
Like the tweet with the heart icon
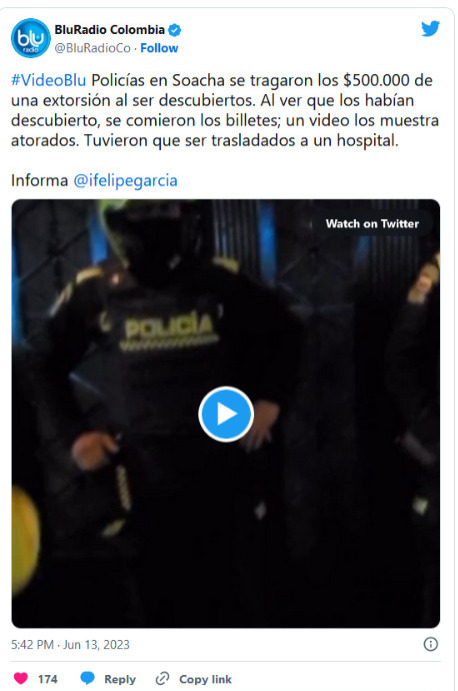[21, 678]
